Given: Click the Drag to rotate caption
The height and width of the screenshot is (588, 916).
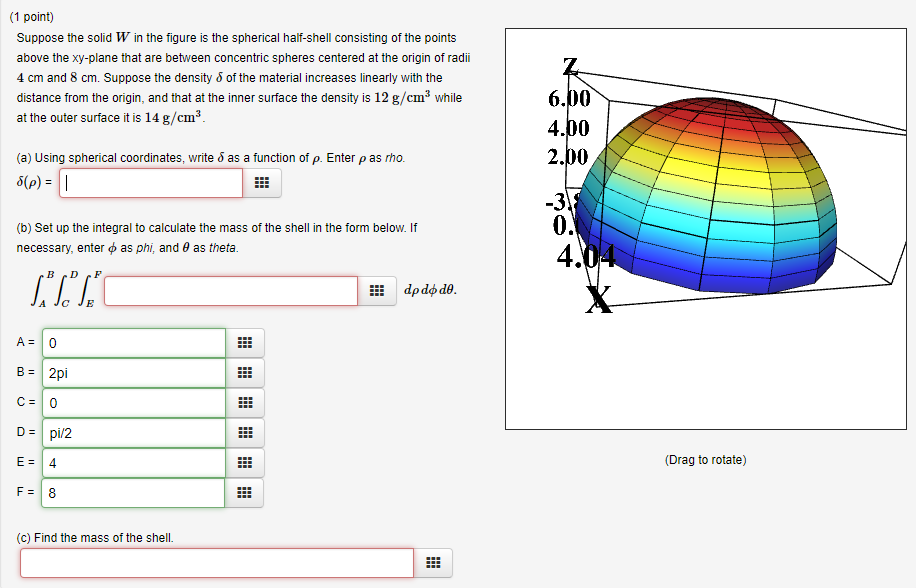Looking at the screenshot, I should tap(707, 459).
